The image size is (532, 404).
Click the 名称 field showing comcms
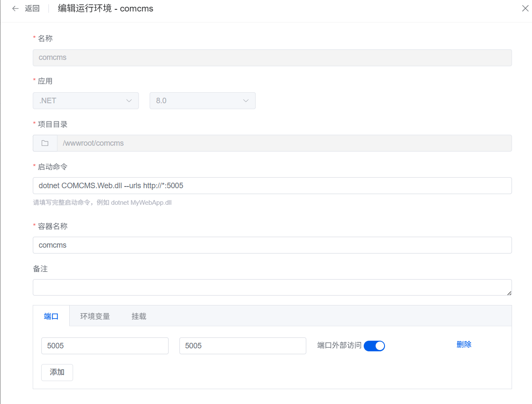(272, 58)
